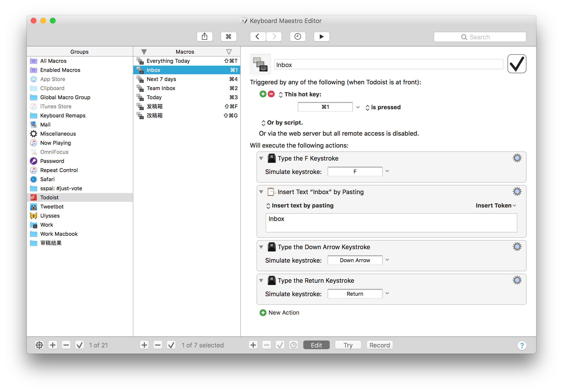The height and width of the screenshot is (392, 563).
Task: Open the help question mark button
Action: click(x=522, y=345)
